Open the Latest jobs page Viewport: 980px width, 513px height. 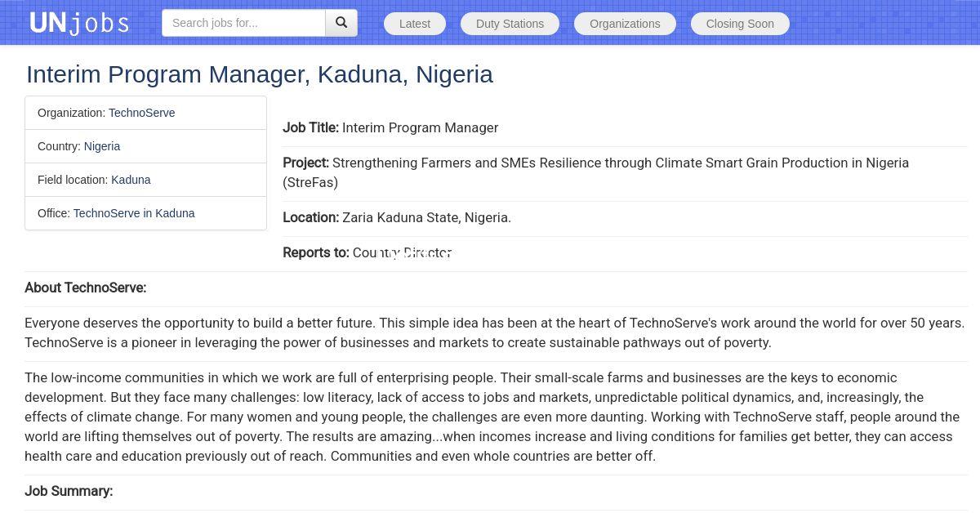coord(414,24)
